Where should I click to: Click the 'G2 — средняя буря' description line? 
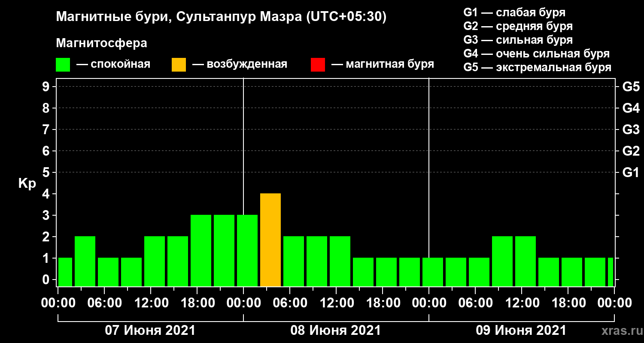click(518, 26)
